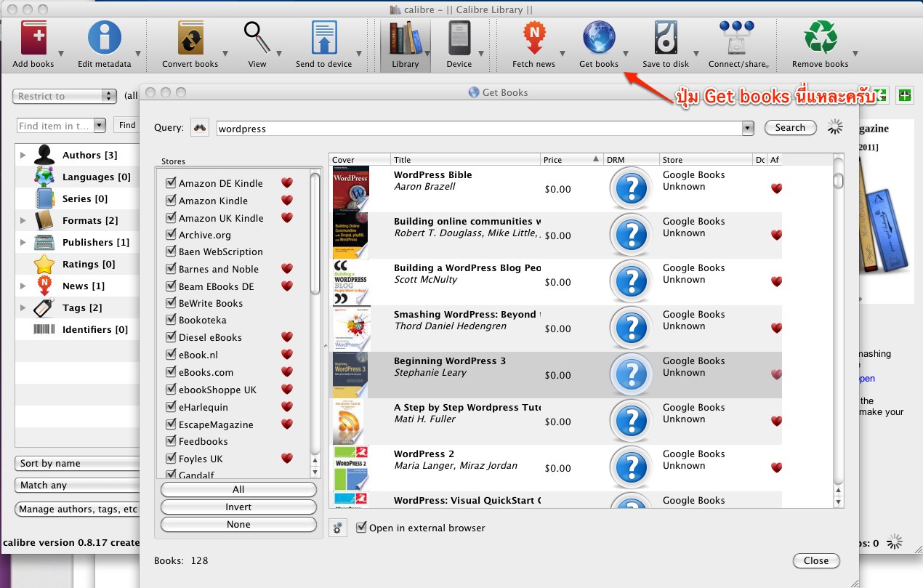Open Get books globe icon

click(599, 39)
